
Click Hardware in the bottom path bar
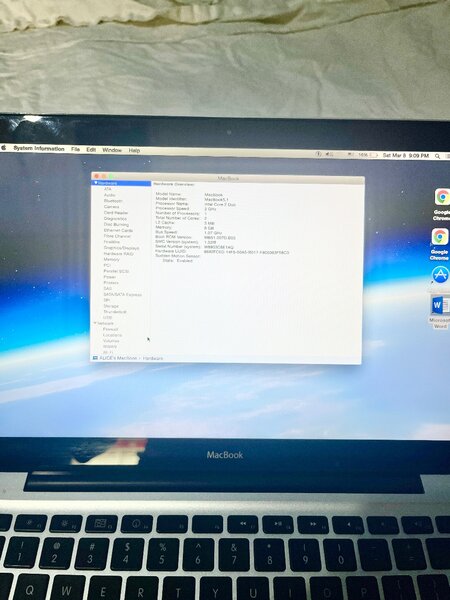coord(153,359)
